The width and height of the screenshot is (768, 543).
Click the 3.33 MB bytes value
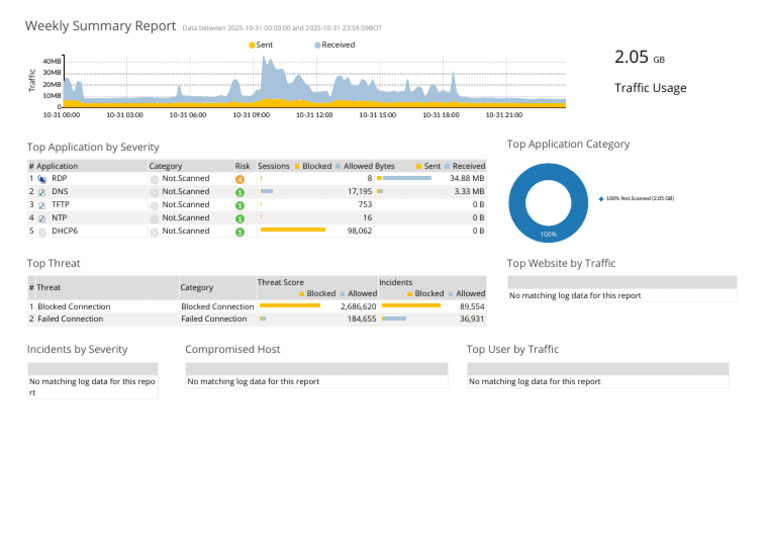point(469,191)
